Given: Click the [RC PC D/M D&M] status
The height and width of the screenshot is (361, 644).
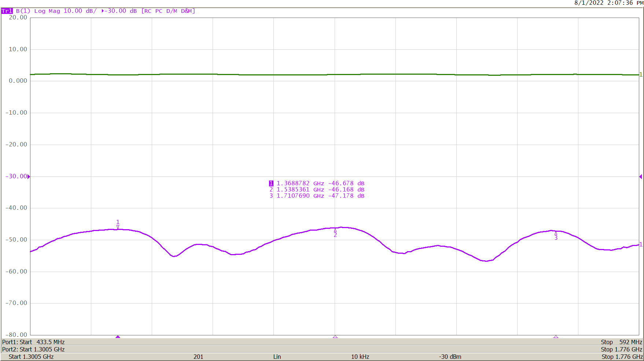Looking at the screenshot, I should 168,11.
